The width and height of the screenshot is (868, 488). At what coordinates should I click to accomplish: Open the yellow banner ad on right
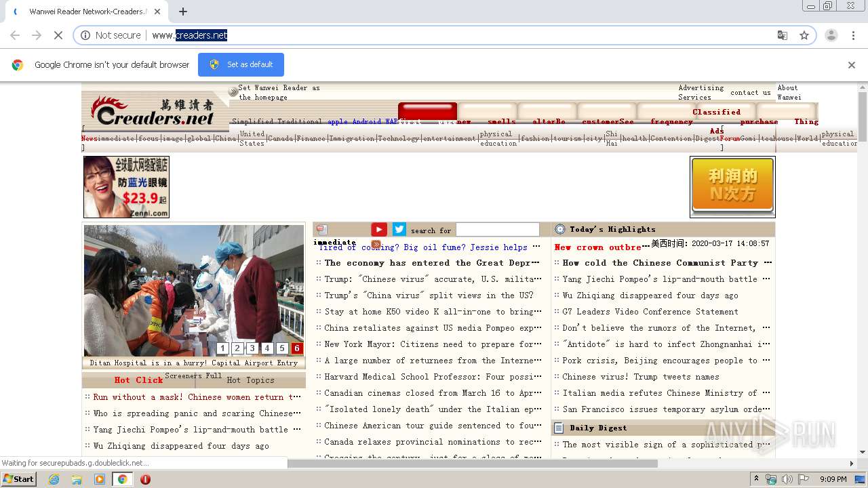732,186
